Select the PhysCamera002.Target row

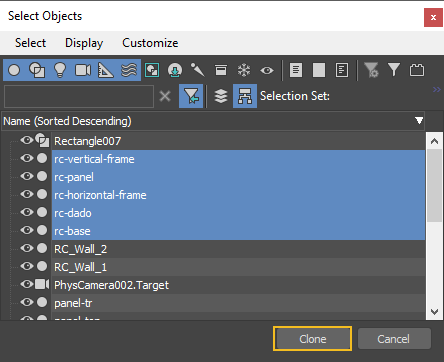pyautogui.click(x=238, y=285)
